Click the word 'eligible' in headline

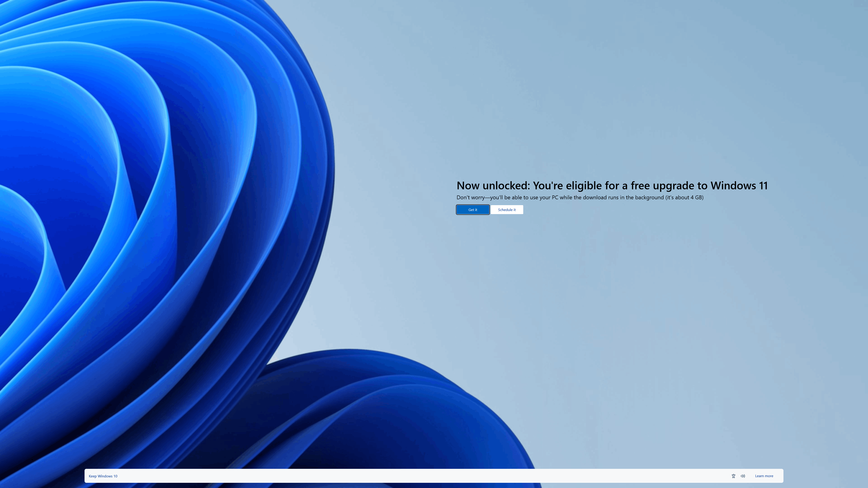point(584,185)
